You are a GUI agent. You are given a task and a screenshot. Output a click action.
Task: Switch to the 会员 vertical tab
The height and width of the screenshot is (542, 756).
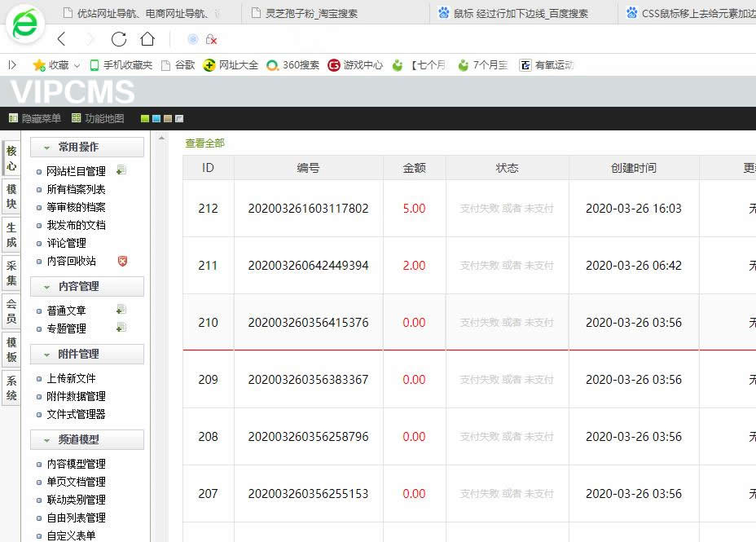(x=11, y=311)
